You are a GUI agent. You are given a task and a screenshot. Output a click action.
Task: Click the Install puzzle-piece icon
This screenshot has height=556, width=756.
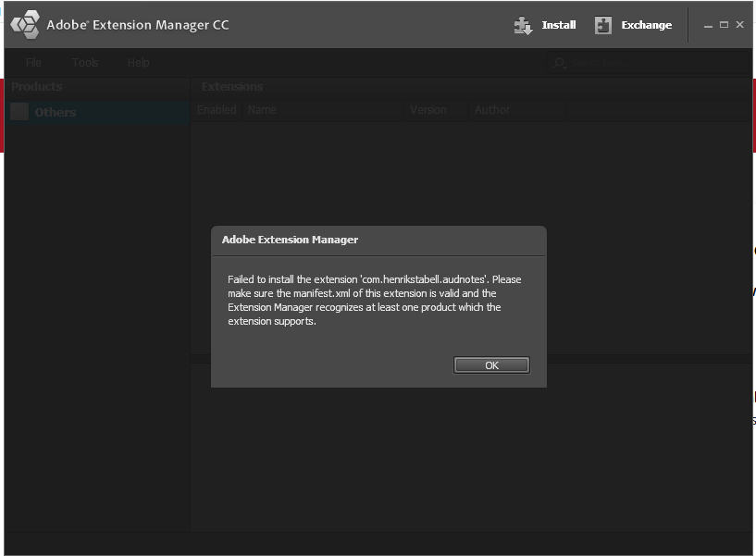point(523,26)
